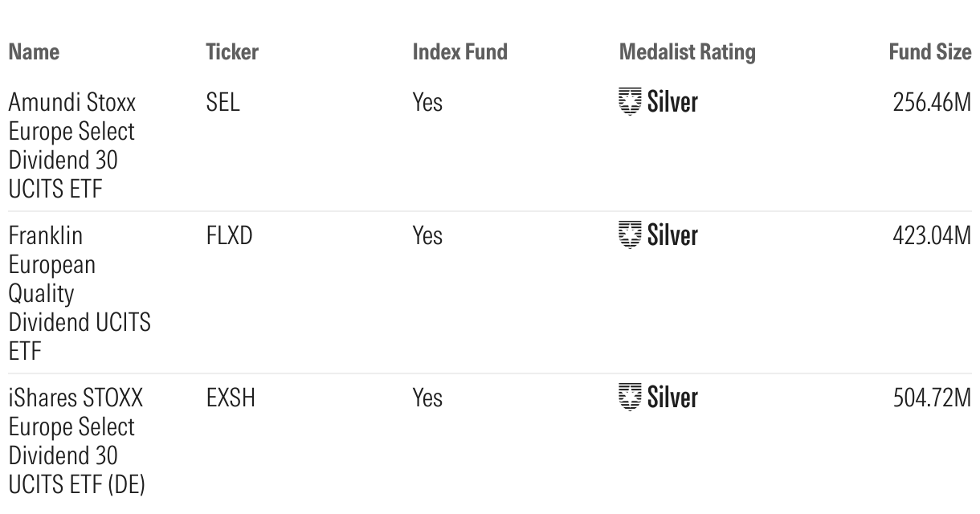Viewport: 980px width, 514px height.
Task: Click the SEL ticker symbol
Action: coord(223,103)
